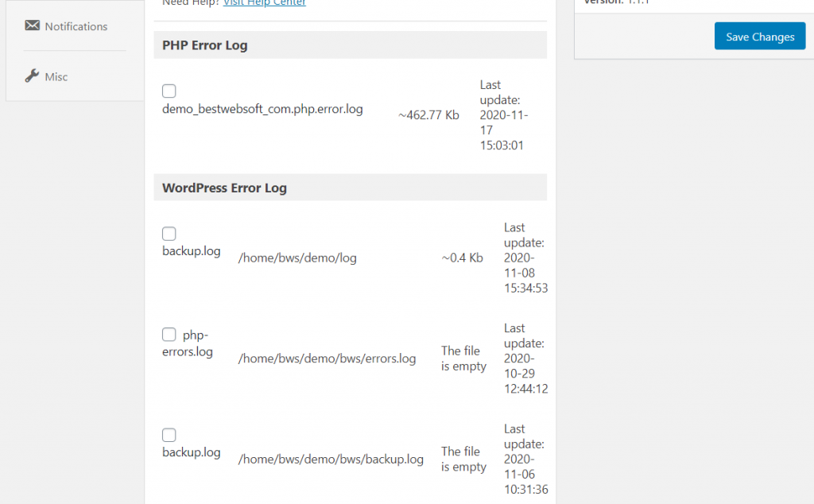Click the wrench icon next to Misc
This screenshot has height=504, width=814.
32,76
